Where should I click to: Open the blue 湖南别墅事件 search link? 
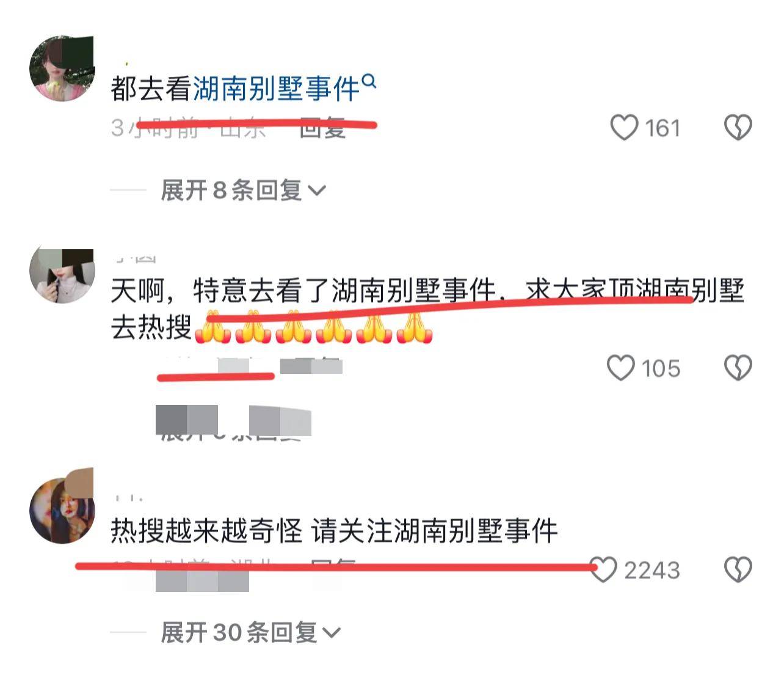277,89
